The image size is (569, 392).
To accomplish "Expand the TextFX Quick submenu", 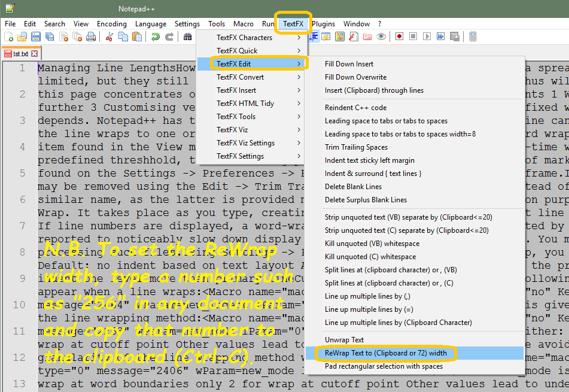I will click(251, 51).
